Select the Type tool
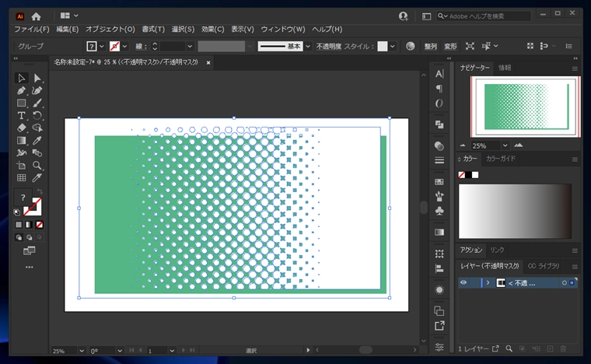The width and height of the screenshot is (591, 364). coord(21,115)
